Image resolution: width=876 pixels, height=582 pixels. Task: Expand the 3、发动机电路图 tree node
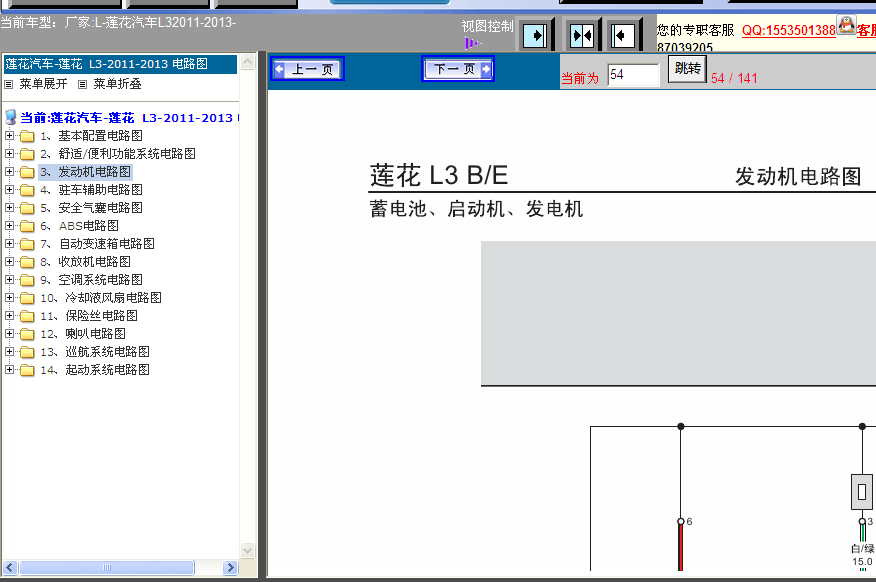9,171
